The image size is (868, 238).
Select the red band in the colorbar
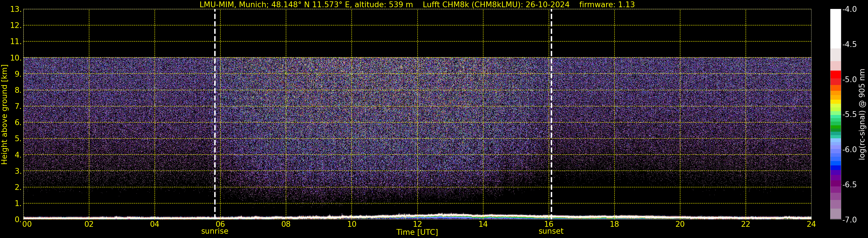point(835,75)
